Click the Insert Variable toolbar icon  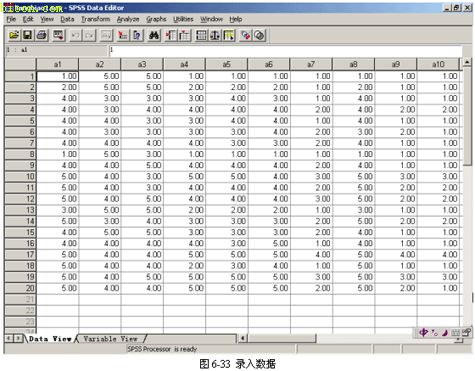click(x=184, y=35)
